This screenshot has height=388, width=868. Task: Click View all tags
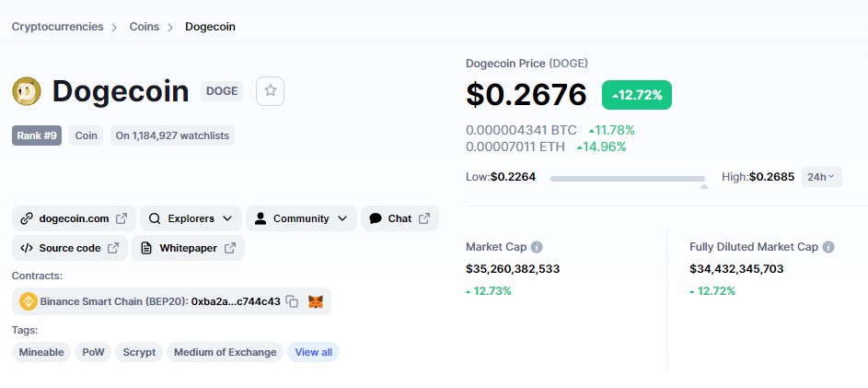click(313, 352)
